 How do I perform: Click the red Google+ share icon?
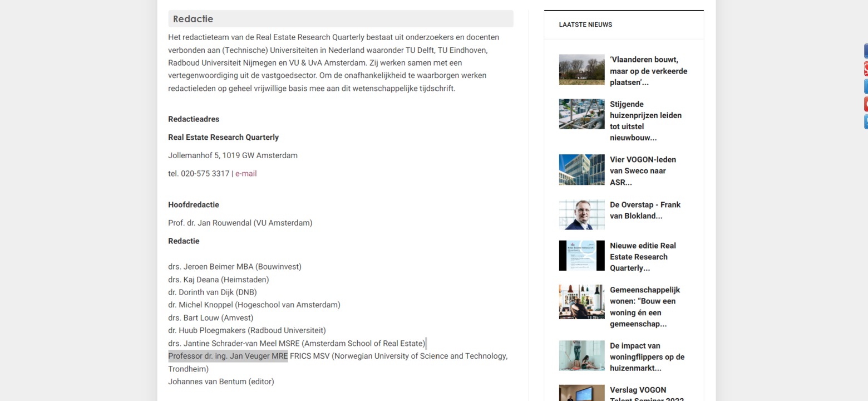pyautogui.click(x=865, y=69)
